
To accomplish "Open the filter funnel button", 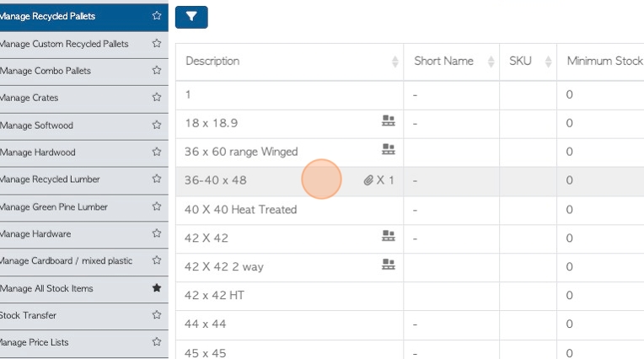I will (191, 17).
